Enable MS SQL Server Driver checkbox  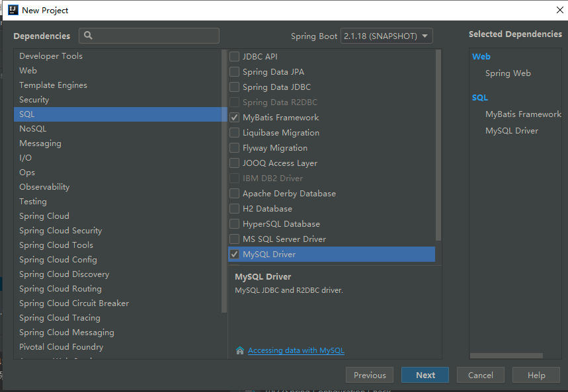[x=234, y=239]
